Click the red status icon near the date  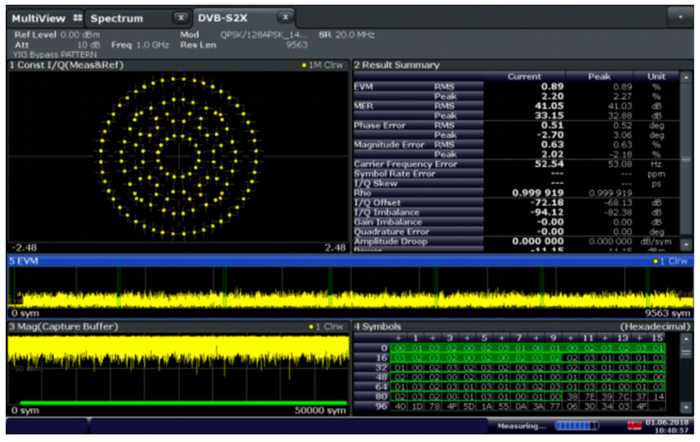click(x=633, y=427)
